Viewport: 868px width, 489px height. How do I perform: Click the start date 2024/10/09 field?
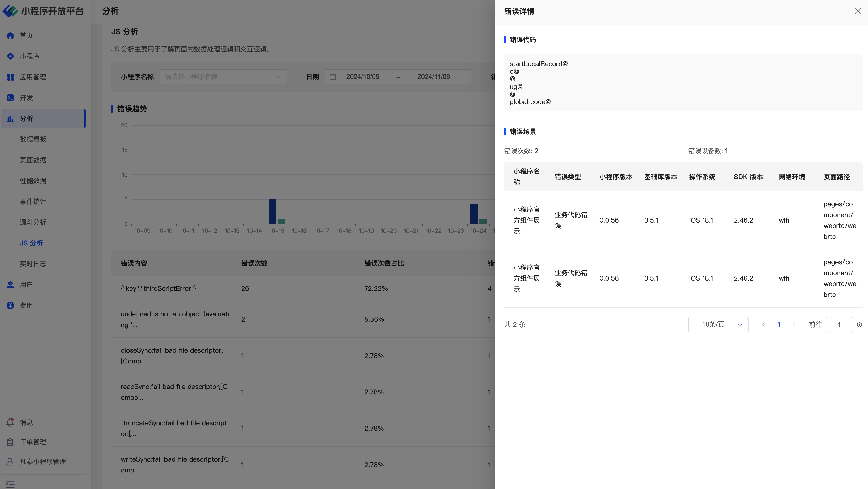pyautogui.click(x=362, y=77)
